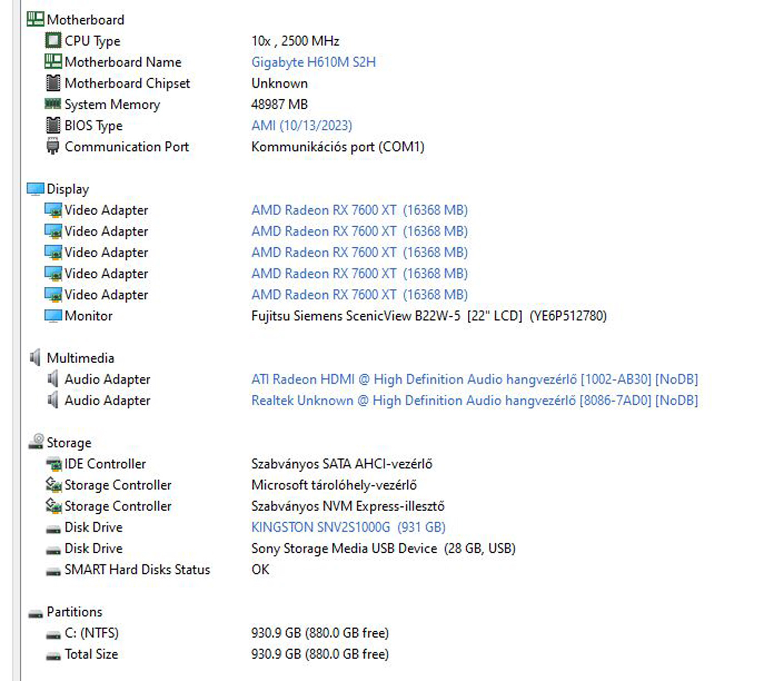The width and height of the screenshot is (784, 681).
Task: Select the C: (NTFS) partition label
Action: pos(92,633)
